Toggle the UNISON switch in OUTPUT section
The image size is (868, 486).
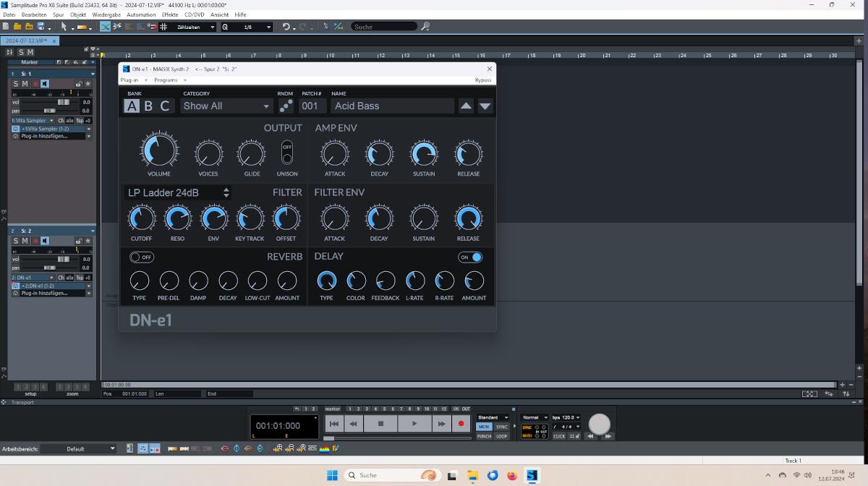pos(287,153)
